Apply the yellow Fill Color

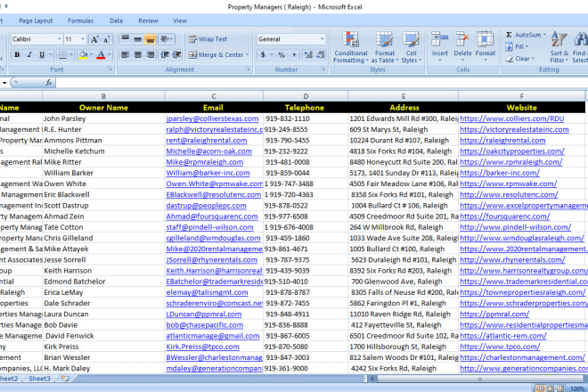click(x=83, y=55)
